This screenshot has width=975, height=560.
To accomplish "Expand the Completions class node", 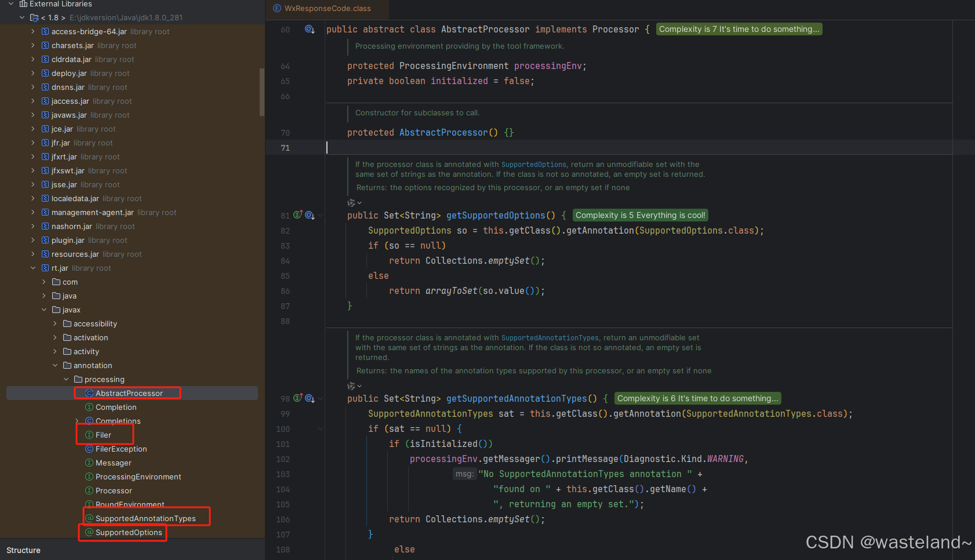I will pyautogui.click(x=77, y=421).
